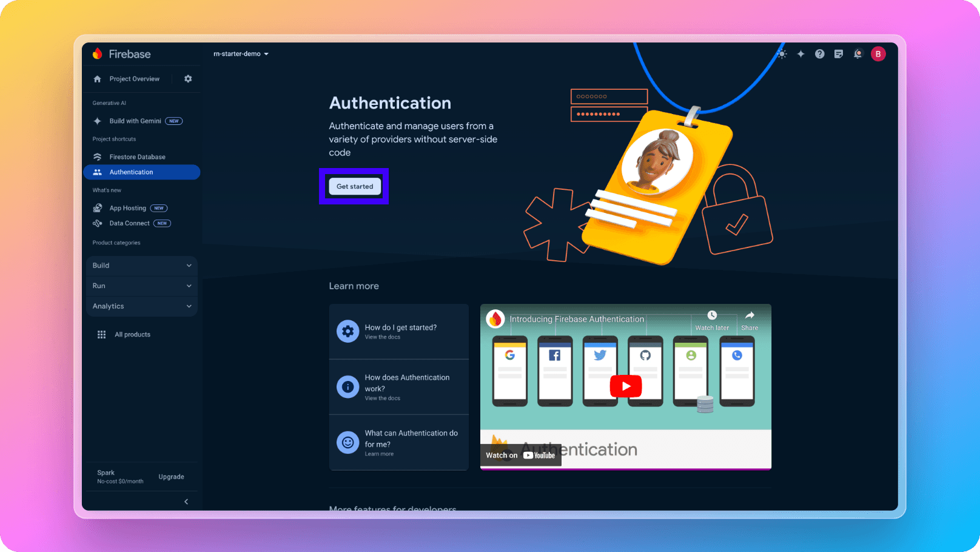The width and height of the screenshot is (980, 552).
Task: Click the Get started button
Action: (355, 186)
